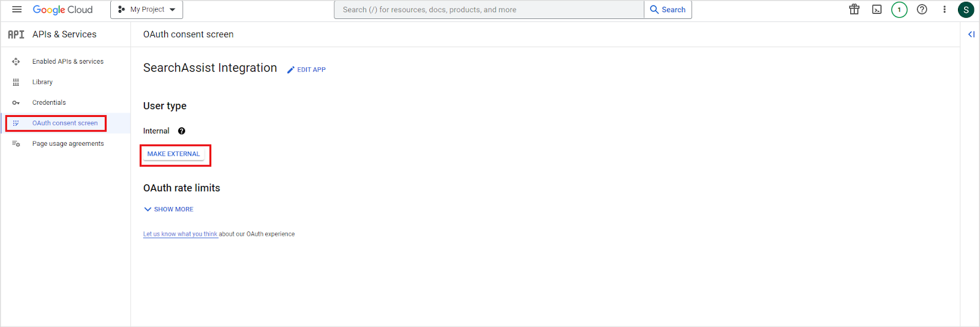The width and height of the screenshot is (980, 327).
Task: Open the gift free trial icon
Action: click(x=854, y=9)
